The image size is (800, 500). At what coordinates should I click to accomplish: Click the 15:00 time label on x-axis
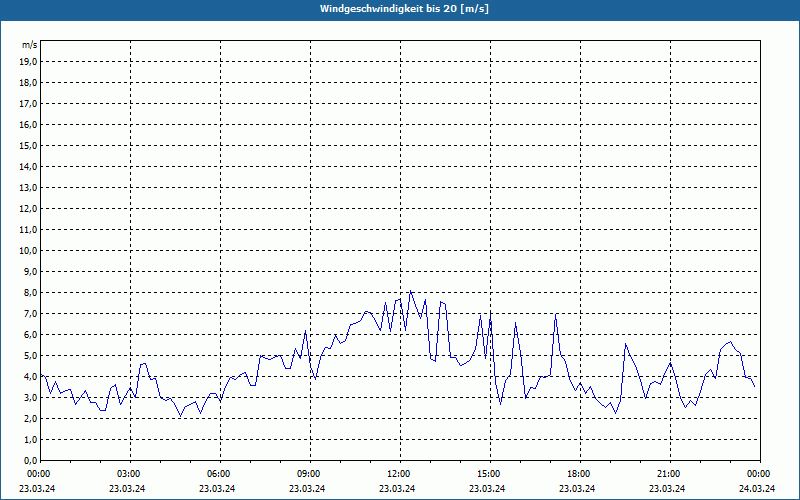click(490, 474)
